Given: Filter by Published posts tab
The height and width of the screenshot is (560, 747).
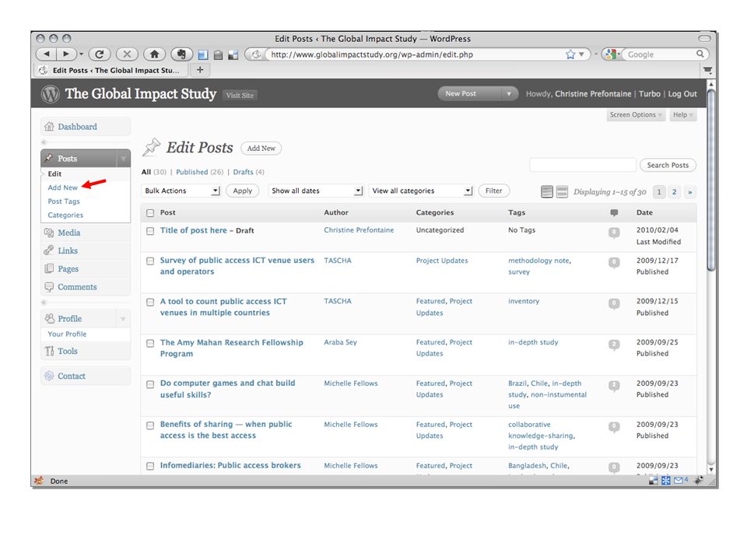Looking at the screenshot, I should pos(192,172).
